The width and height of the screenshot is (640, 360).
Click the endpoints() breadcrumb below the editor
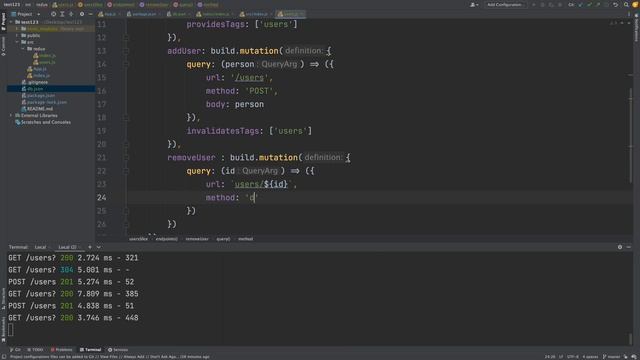167,239
